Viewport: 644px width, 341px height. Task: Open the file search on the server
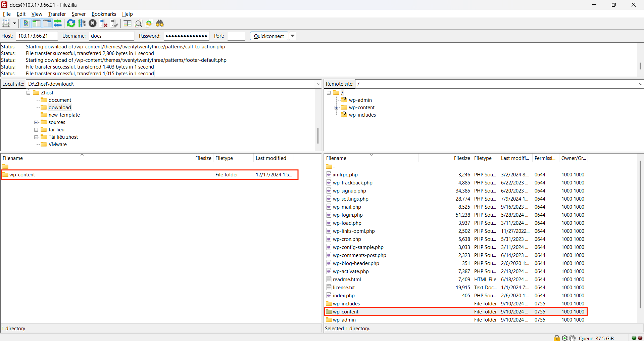(159, 23)
